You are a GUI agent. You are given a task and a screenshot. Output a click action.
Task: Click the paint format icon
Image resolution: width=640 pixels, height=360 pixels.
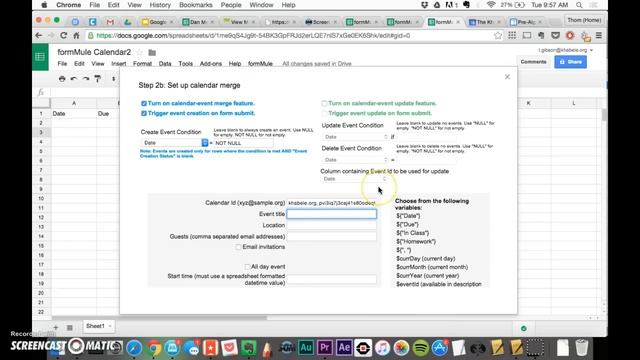tap(98, 79)
